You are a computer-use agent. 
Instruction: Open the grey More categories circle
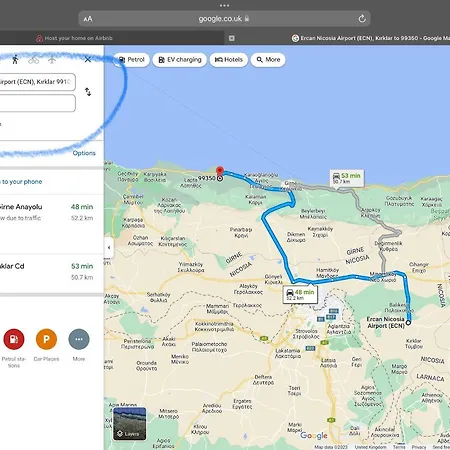click(x=79, y=339)
